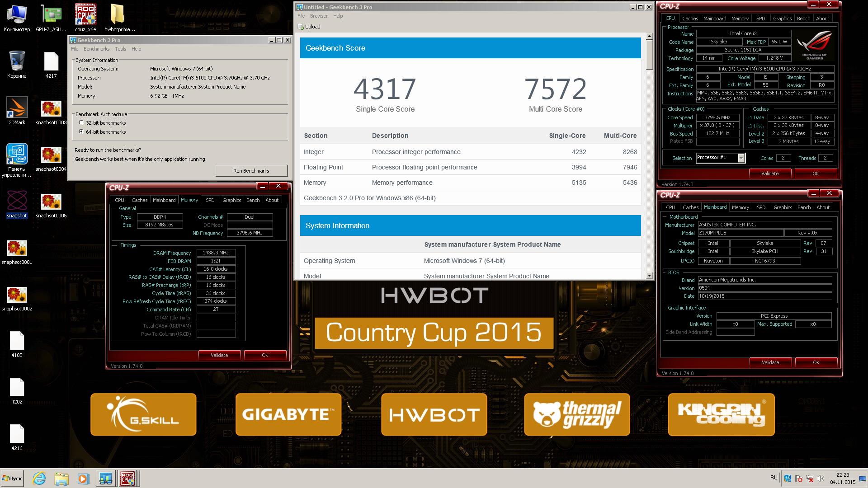
Task: Open the Корзина recycle bin
Action: 17,65
